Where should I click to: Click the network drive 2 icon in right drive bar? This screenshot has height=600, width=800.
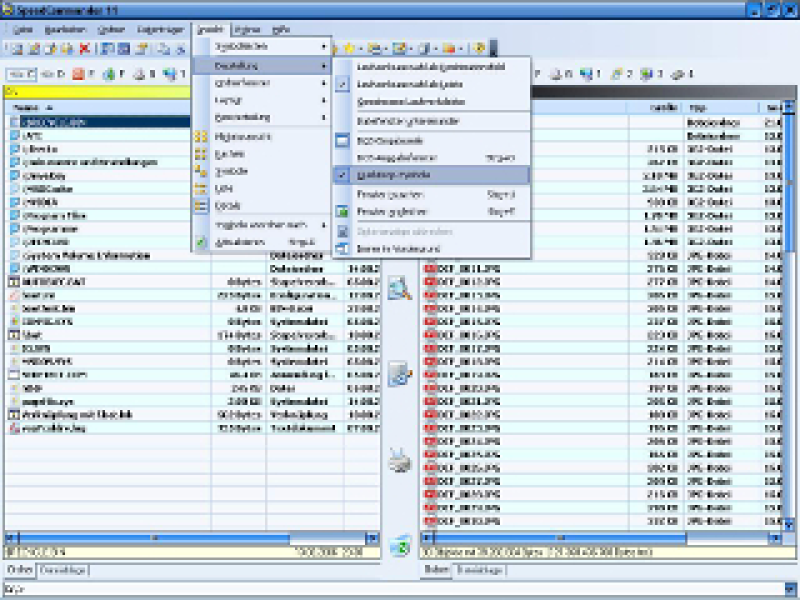[616, 74]
